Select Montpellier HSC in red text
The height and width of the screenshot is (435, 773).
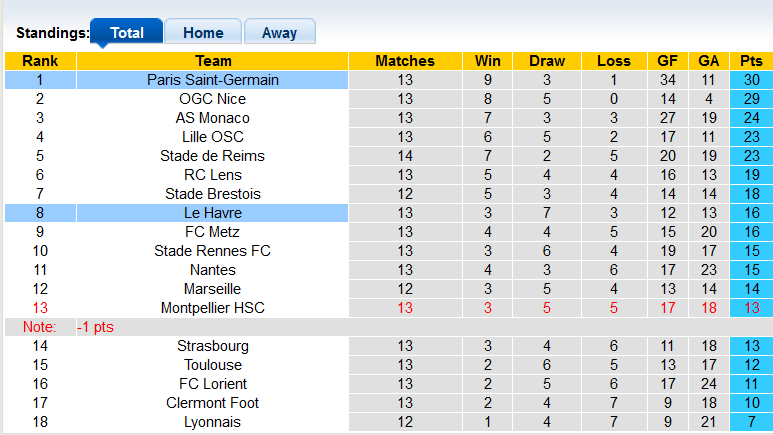pos(212,308)
